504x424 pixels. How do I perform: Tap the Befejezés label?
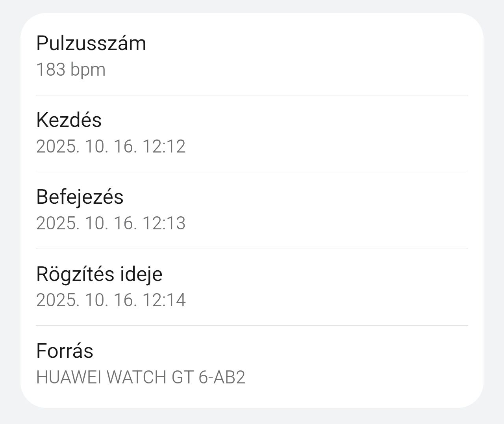(x=80, y=197)
